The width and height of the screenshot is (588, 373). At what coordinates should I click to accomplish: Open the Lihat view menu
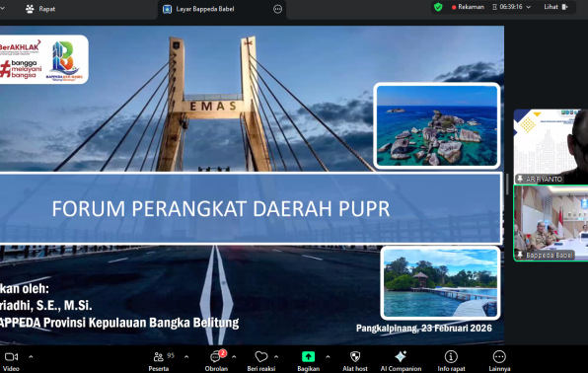click(x=555, y=7)
